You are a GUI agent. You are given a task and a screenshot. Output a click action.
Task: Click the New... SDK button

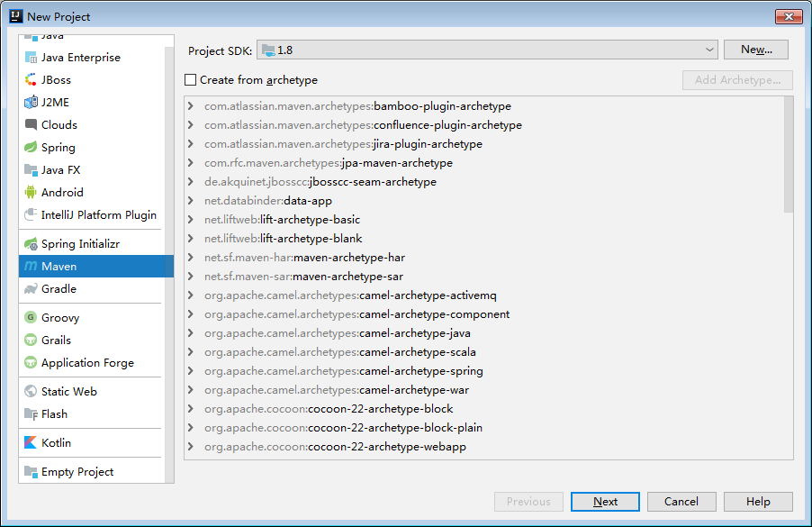tap(756, 50)
